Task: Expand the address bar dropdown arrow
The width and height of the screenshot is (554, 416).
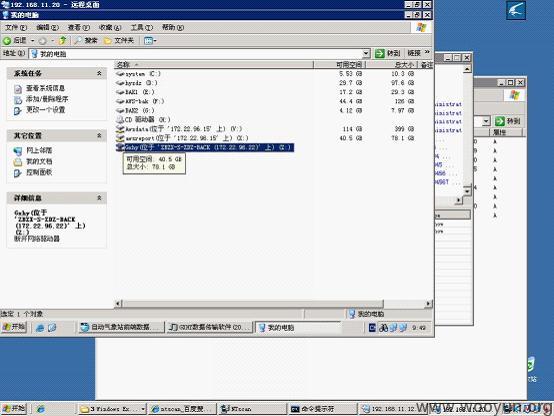Action: [366, 53]
